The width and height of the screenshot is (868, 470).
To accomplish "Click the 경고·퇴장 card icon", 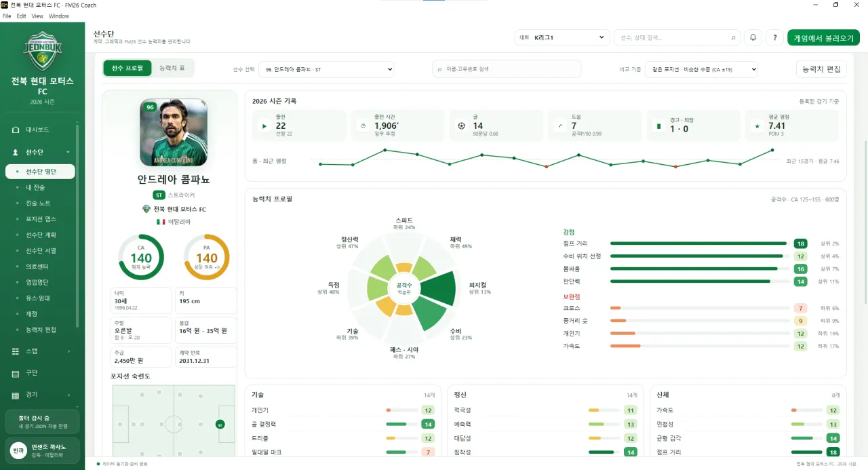I will point(658,126).
